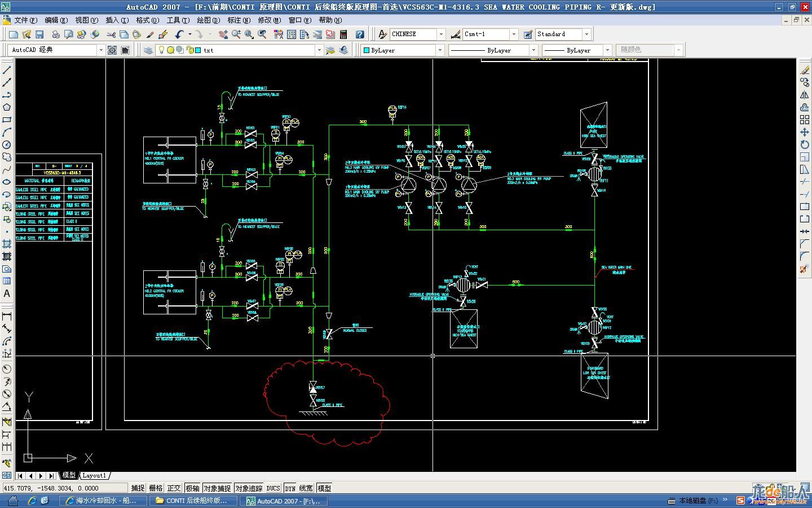
Task: Toggle DUCS in status bar
Action: (x=273, y=488)
